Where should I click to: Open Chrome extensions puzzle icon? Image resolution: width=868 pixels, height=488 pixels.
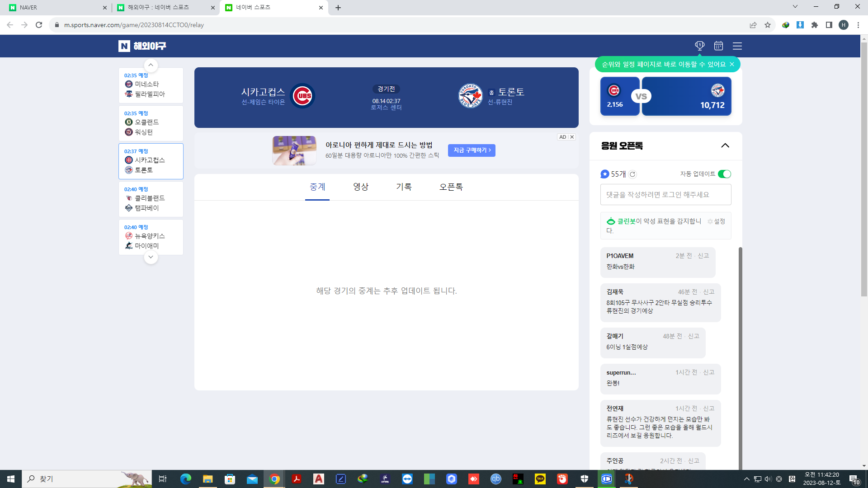tap(815, 25)
